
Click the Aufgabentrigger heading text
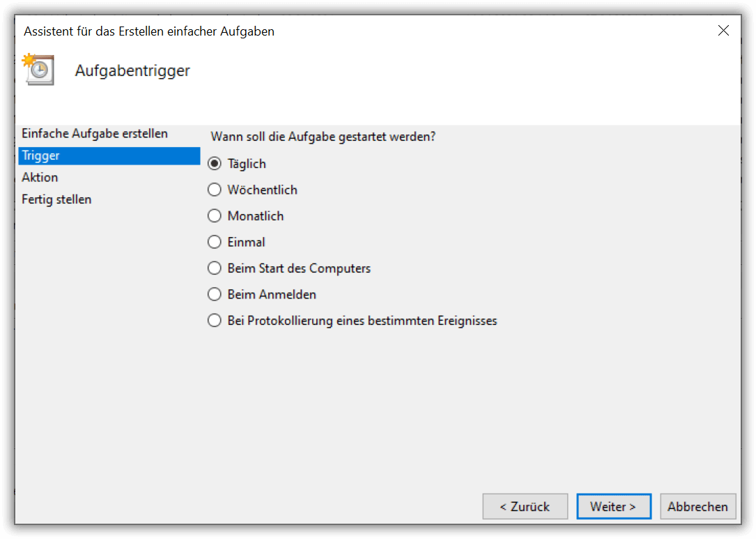coord(132,71)
